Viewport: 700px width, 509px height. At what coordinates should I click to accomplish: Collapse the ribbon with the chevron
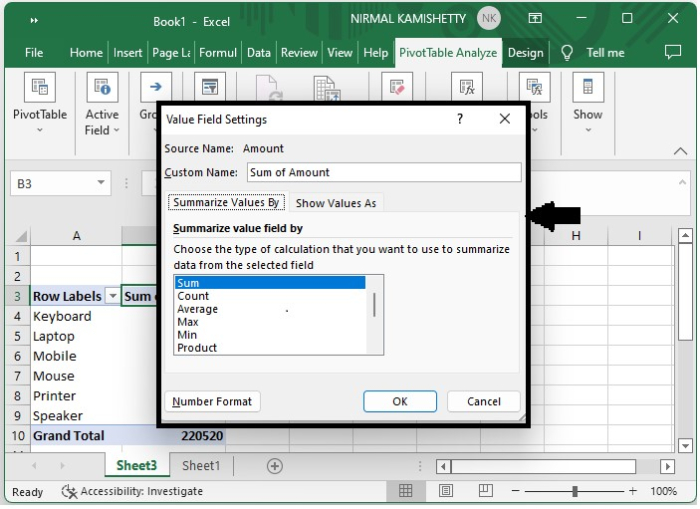680,151
